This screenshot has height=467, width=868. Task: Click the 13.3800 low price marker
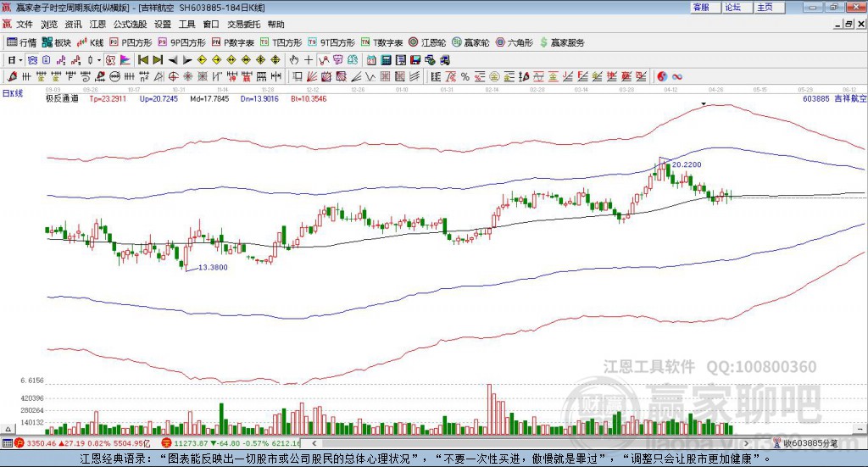pos(213,267)
